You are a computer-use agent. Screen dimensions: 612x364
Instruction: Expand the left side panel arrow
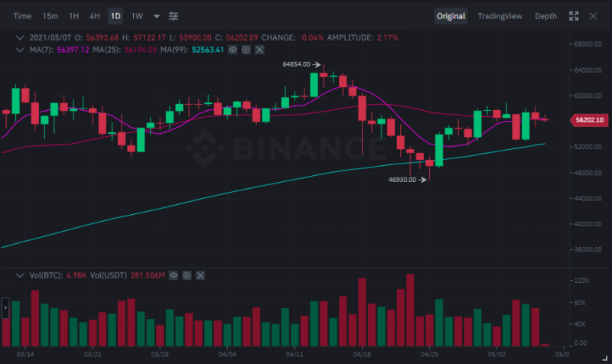point(5,308)
